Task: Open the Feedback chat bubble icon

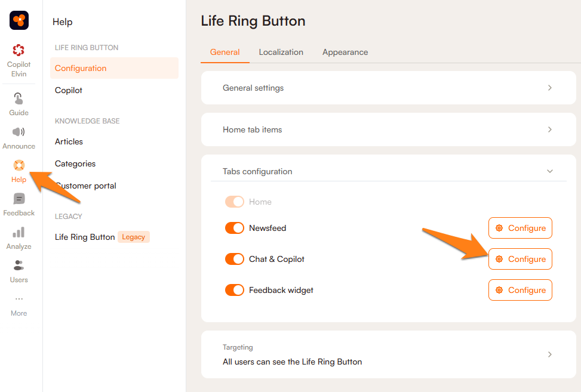Action: [x=19, y=199]
